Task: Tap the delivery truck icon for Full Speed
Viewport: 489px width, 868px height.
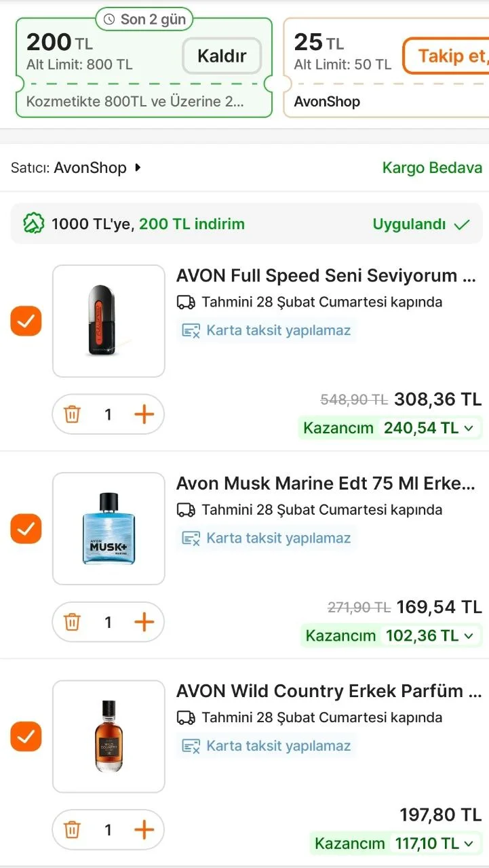Action: pos(186,302)
